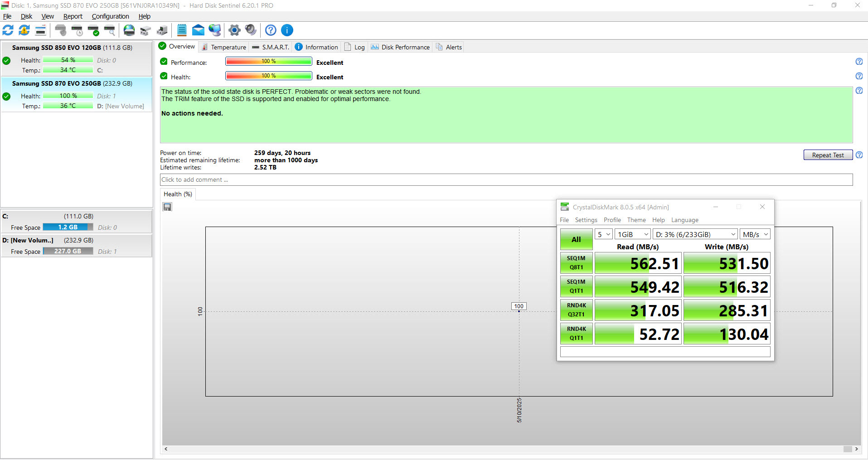Click the disk with gray shield icon
Image resolution: width=868 pixels, height=460 pixels.
tap(60, 30)
